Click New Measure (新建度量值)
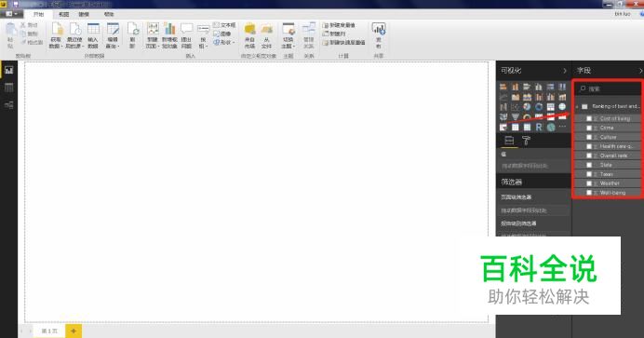This screenshot has width=644, height=338. pyautogui.click(x=339, y=25)
